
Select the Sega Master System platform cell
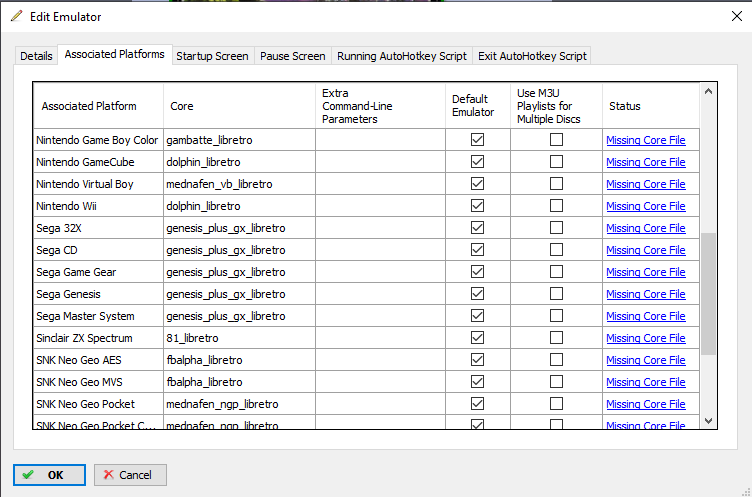(98, 316)
